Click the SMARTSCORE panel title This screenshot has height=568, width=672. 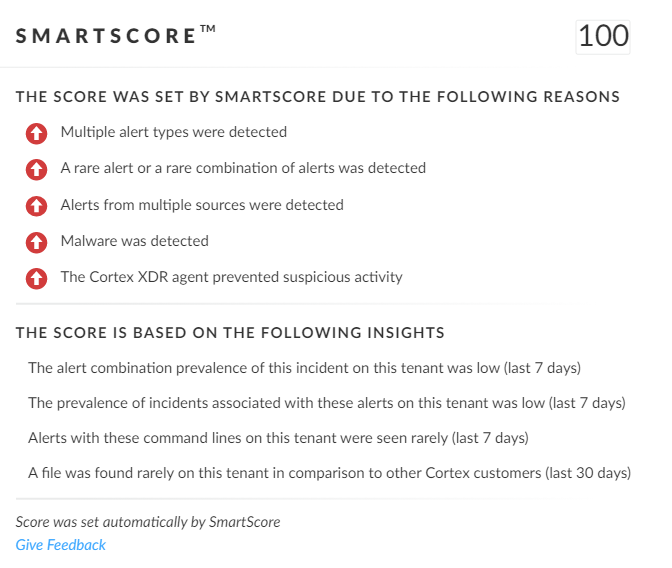[x=116, y=36]
